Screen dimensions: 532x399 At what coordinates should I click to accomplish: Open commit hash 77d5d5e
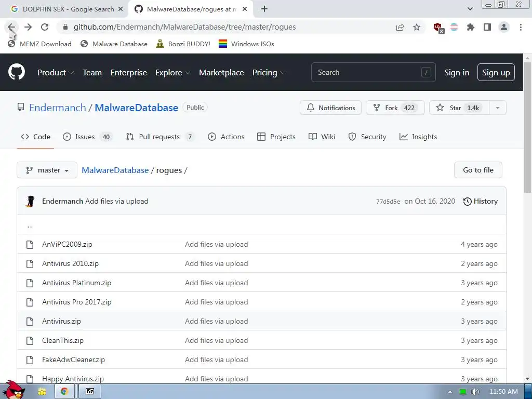[x=388, y=202]
